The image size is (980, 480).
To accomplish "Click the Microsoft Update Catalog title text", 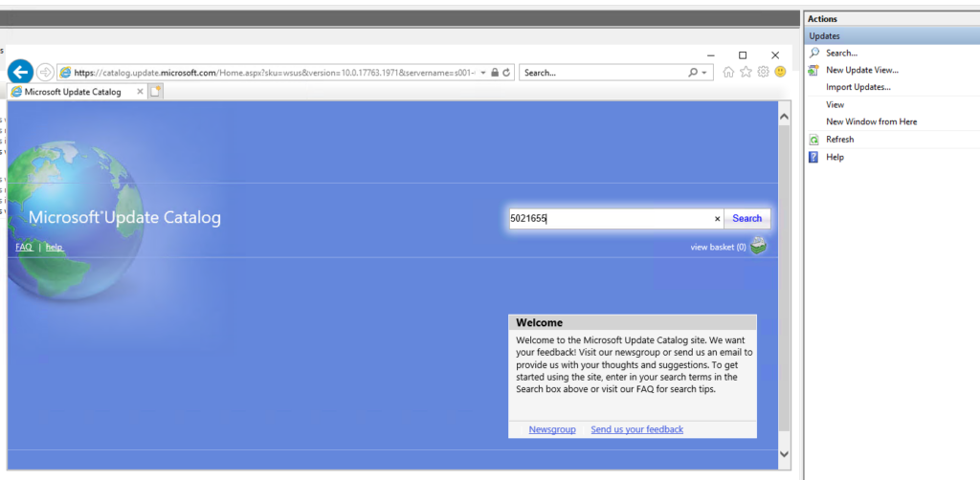I will coord(124,218).
